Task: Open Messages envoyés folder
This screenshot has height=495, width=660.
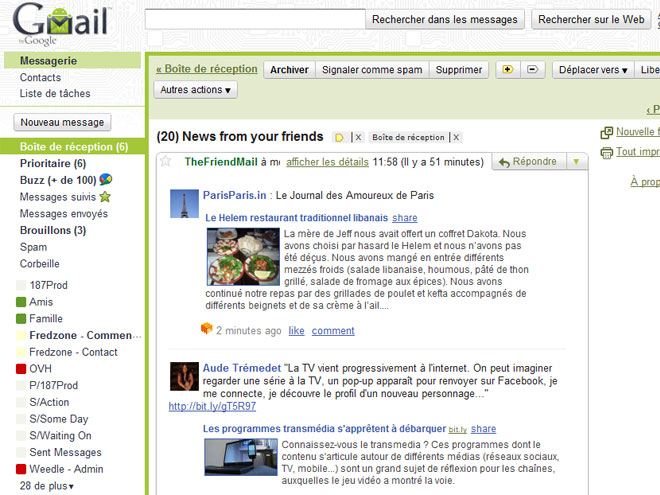Action: tap(64, 213)
